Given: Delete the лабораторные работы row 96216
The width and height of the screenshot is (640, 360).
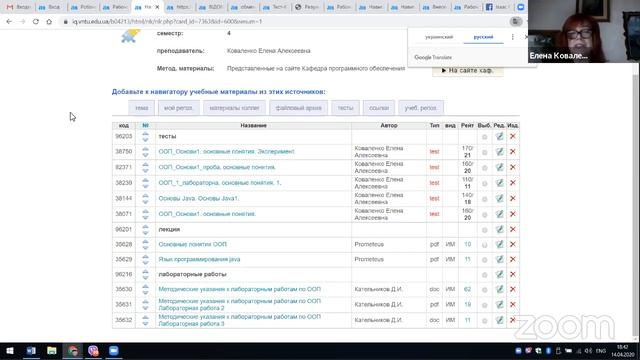Looking at the screenshot, I should click(513, 274).
